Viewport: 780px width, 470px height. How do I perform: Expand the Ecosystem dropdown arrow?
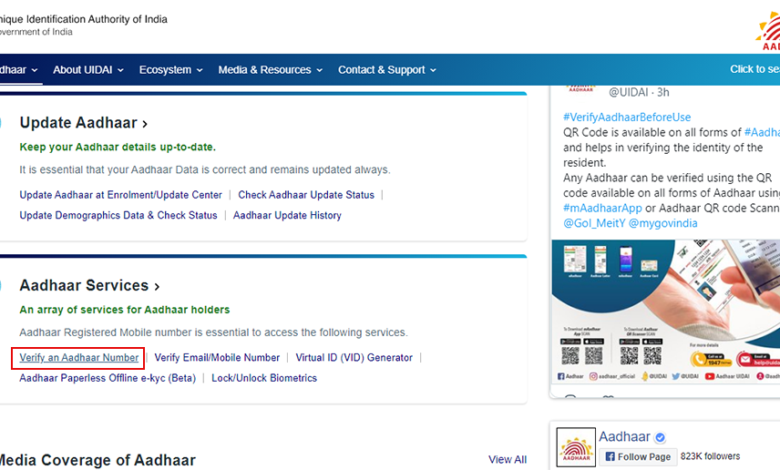point(199,71)
